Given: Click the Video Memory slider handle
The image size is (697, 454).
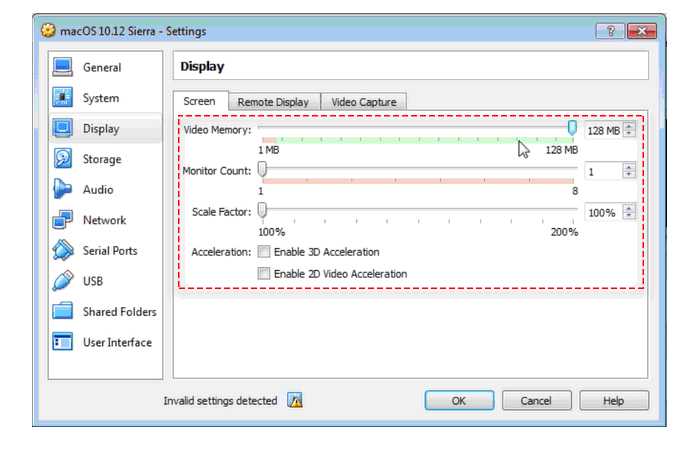Looking at the screenshot, I should pyautogui.click(x=572, y=128).
